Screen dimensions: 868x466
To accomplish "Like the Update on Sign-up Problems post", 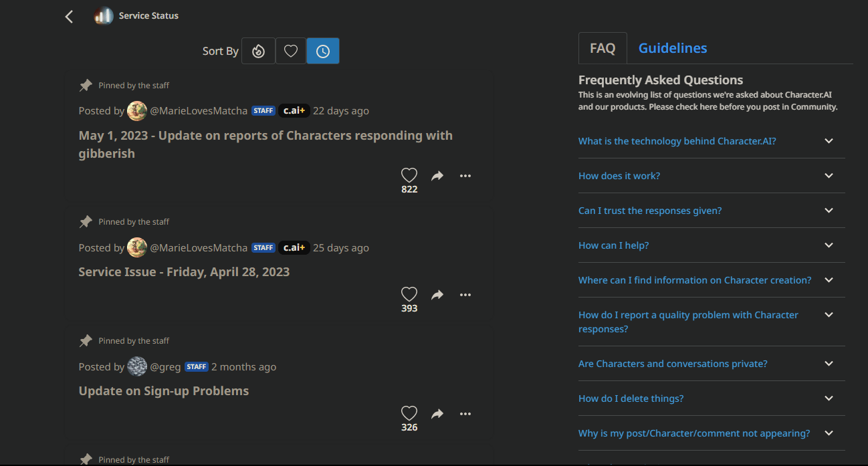I will (x=409, y=414).
